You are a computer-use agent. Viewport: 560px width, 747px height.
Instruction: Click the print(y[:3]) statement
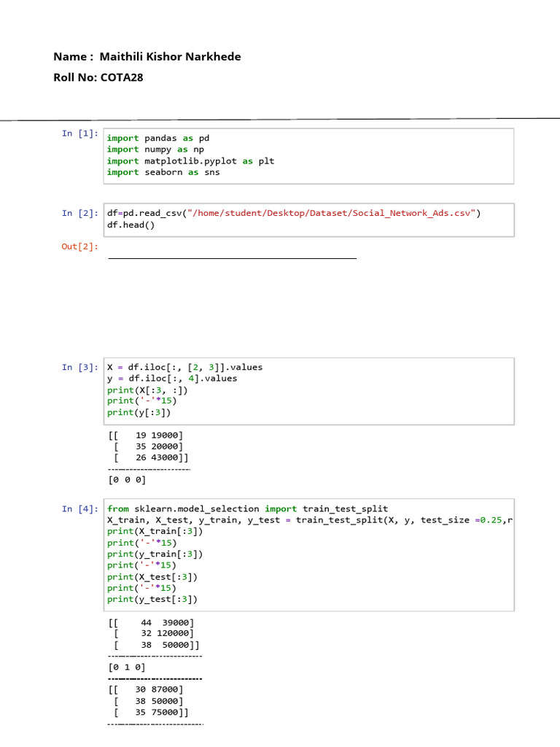coord(139,412)
